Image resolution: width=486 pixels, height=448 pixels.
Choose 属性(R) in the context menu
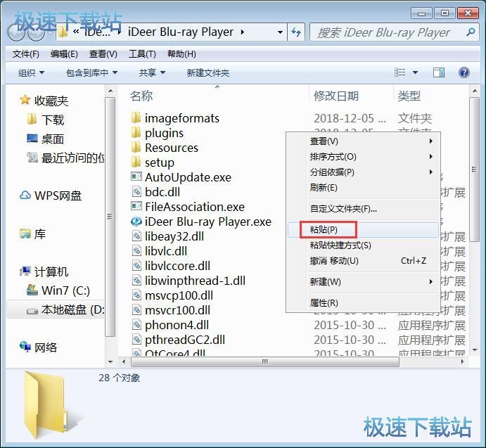(363, 302)
